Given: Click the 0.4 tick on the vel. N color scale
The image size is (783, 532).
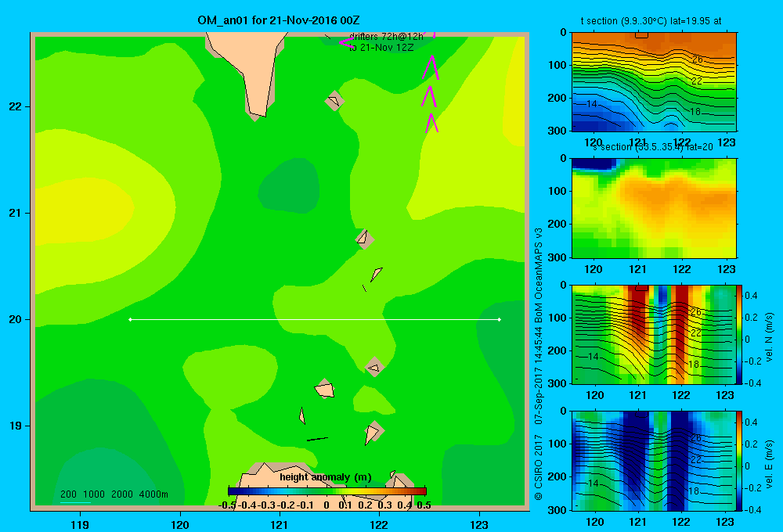Looking at the screenshot, I should click(751, 296).
